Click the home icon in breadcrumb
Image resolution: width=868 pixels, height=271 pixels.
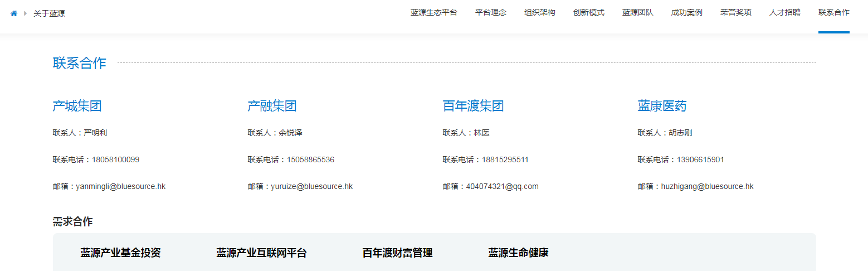(x=14, y=13)
